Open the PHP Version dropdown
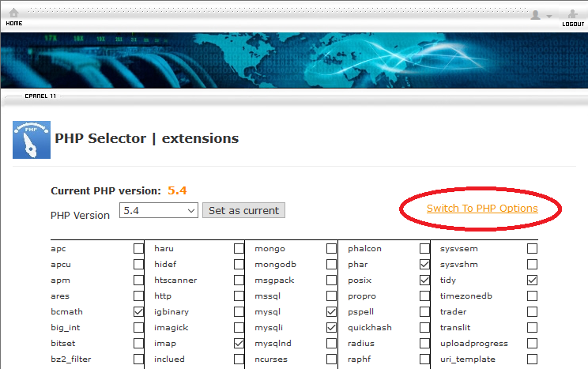The image size is (588, 369). (159, 210)
